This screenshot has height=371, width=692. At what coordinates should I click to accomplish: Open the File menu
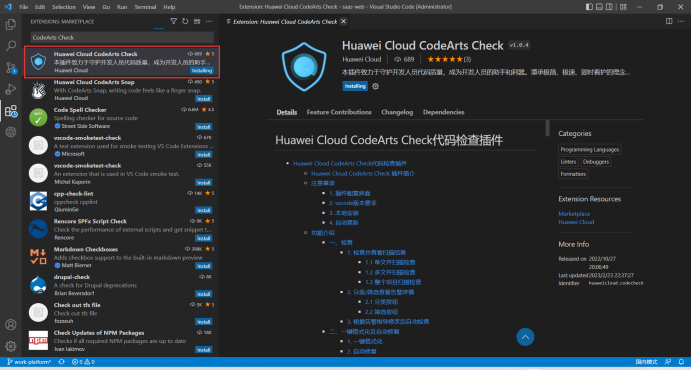coord(23,7)
